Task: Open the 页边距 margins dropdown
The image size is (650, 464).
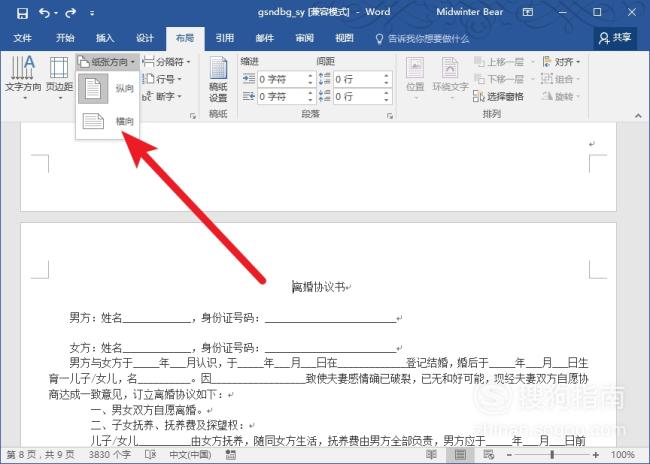Action: 59,78
